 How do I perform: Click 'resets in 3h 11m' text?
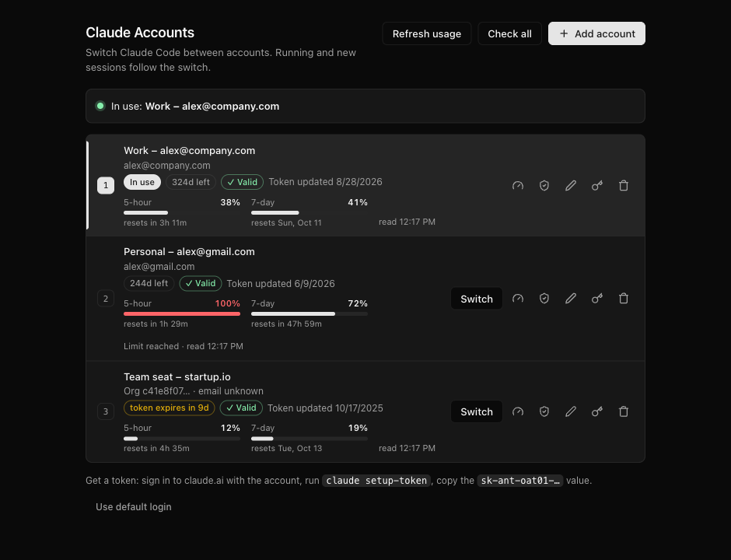pos(156,223)
